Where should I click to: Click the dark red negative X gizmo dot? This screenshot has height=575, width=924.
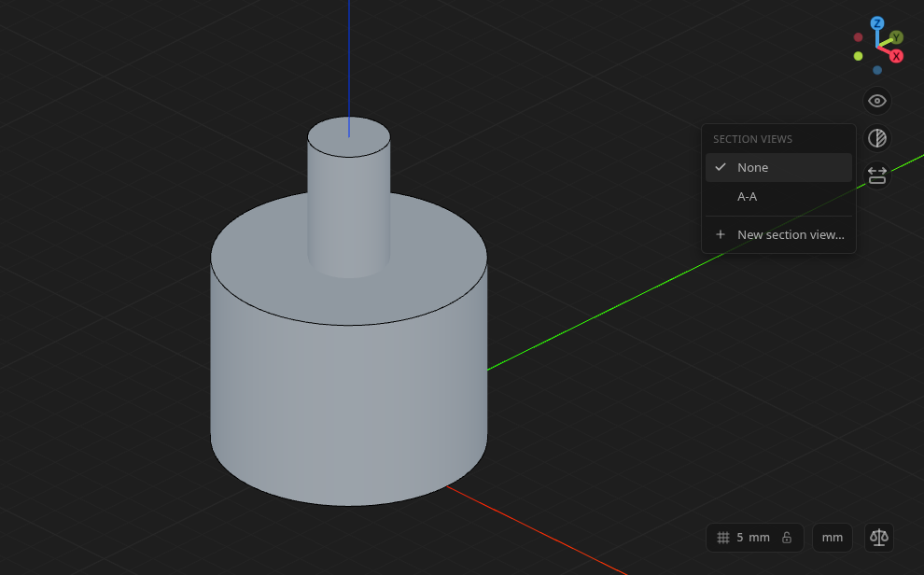pyautogui.click(x=858, y=37)
